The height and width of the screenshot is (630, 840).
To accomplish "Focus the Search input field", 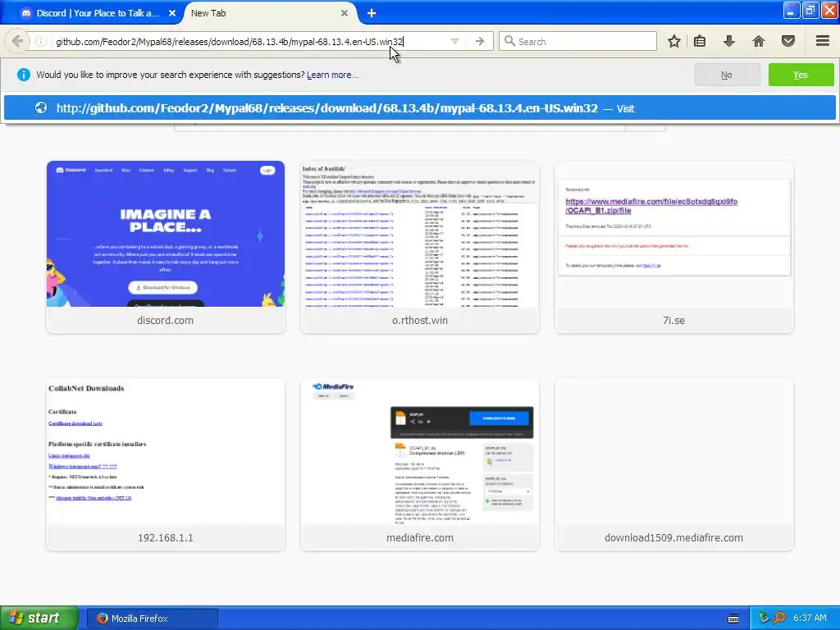I will pyautogui.click(x=577, y=41).
